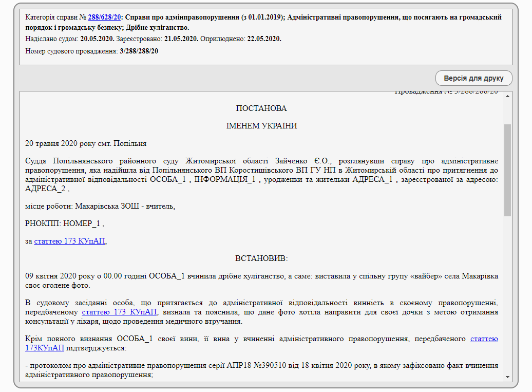
Task: Click the "Версія для друку" button
Action: click(x=473, y=79)
